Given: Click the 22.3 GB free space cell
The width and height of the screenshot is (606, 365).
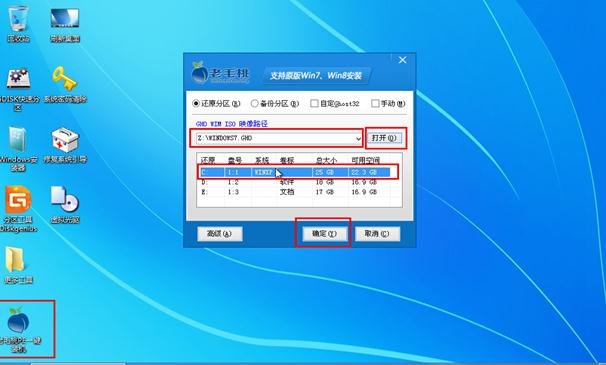Looking at the screenshot, I should tap(364, 172).
